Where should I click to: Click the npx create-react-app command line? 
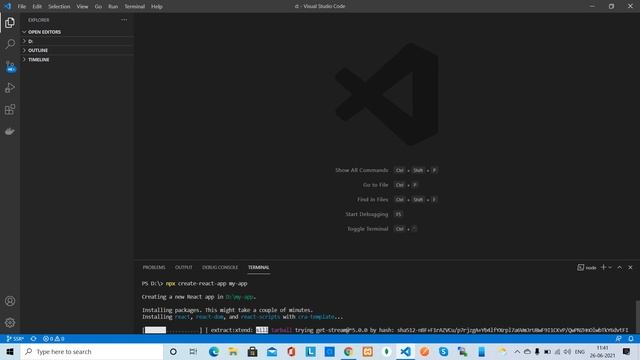click(194, 283)
